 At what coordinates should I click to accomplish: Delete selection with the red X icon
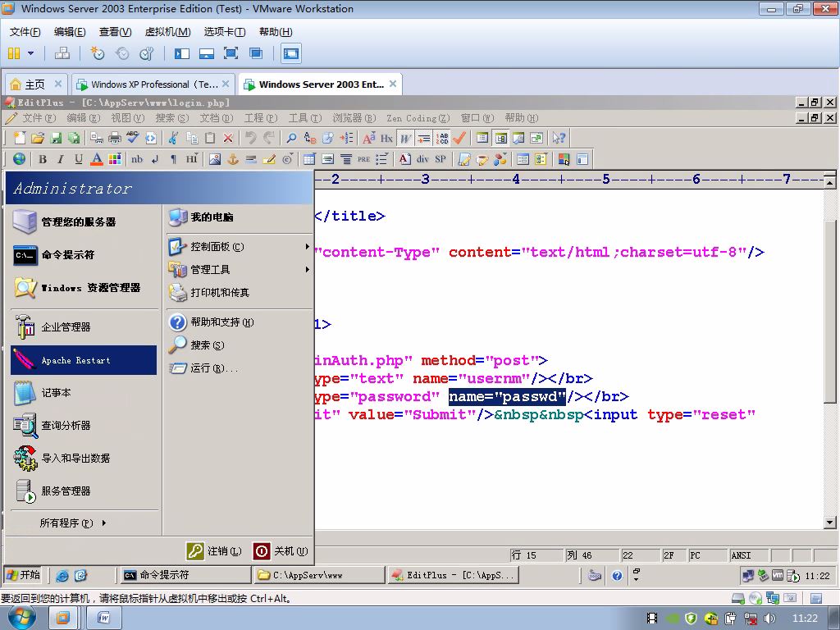pos(228,138)
